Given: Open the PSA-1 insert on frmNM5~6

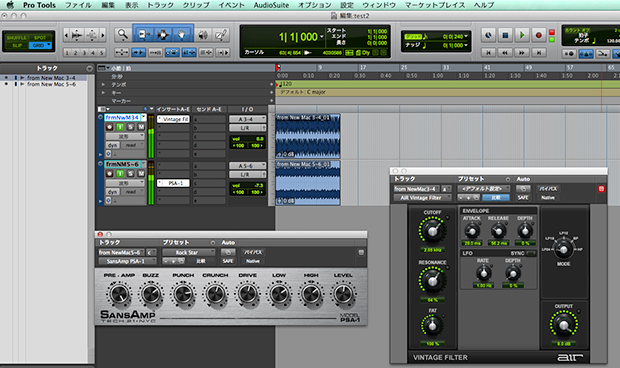Looking at the screenshot, I should click(x=174, y=183).
